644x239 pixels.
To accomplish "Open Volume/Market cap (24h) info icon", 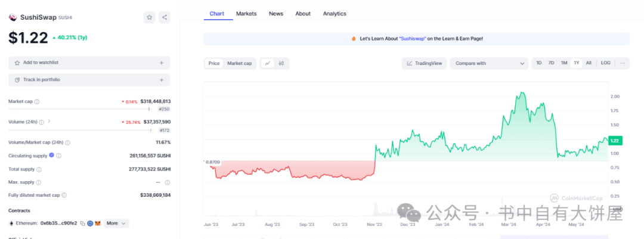I will 67,142.
